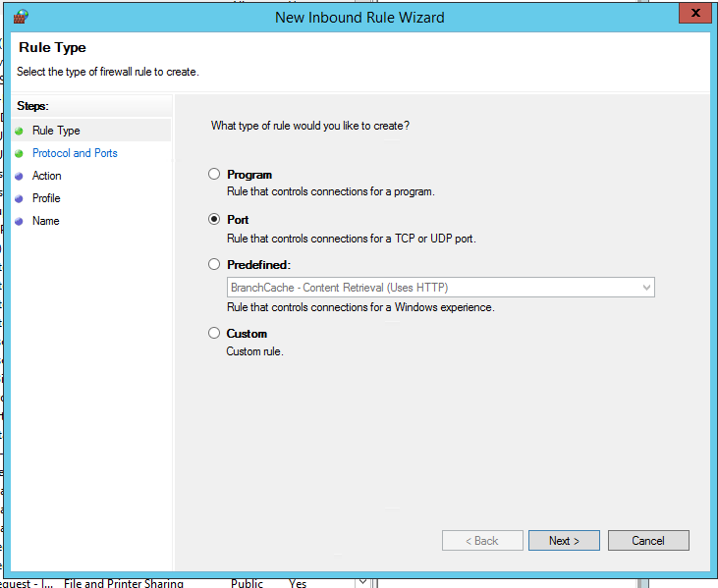Choose the Port radio button
Viewport: 718px width, 588px height.
[214, 220]
